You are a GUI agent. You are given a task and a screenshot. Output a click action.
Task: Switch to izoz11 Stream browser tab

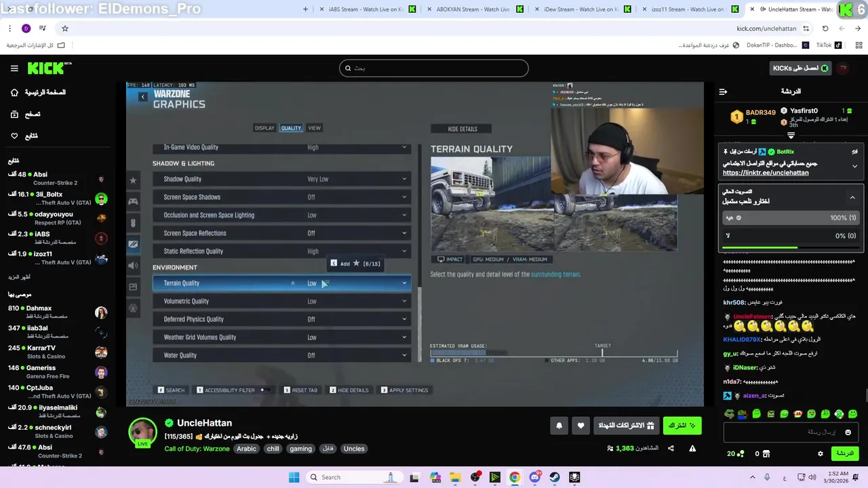(x=688, y=9)
